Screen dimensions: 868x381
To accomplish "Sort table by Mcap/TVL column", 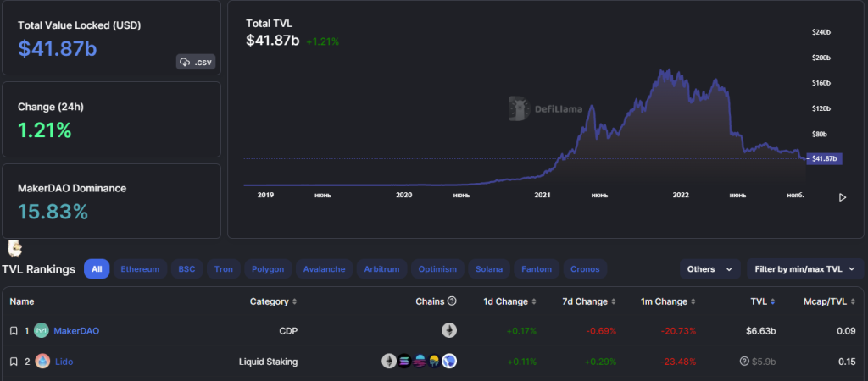I will (x=829, y=301).
